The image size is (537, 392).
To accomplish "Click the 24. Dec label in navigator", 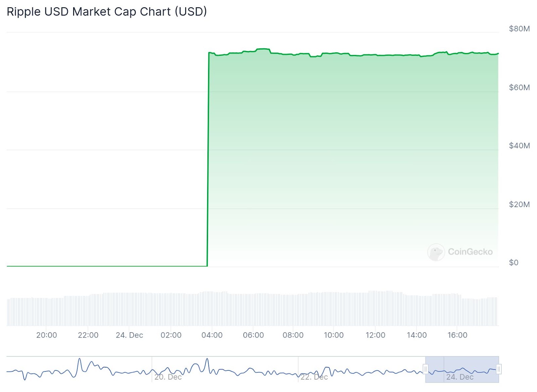I will tap(460, 377).
